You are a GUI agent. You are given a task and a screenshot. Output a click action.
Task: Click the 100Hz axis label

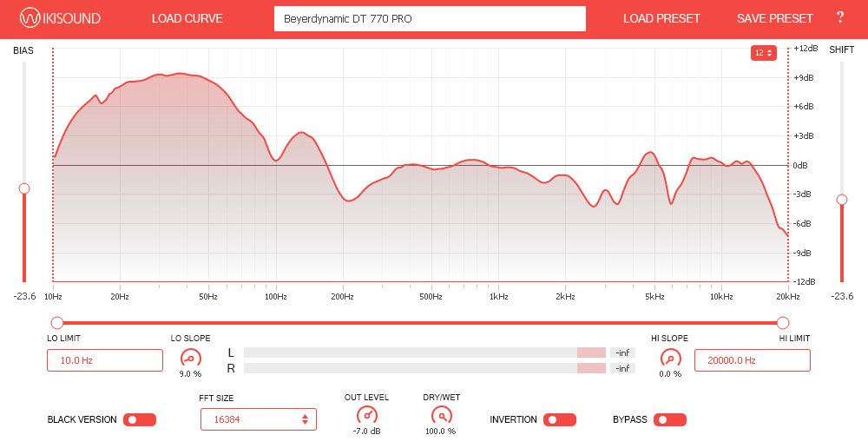click(x=276, y=297)
